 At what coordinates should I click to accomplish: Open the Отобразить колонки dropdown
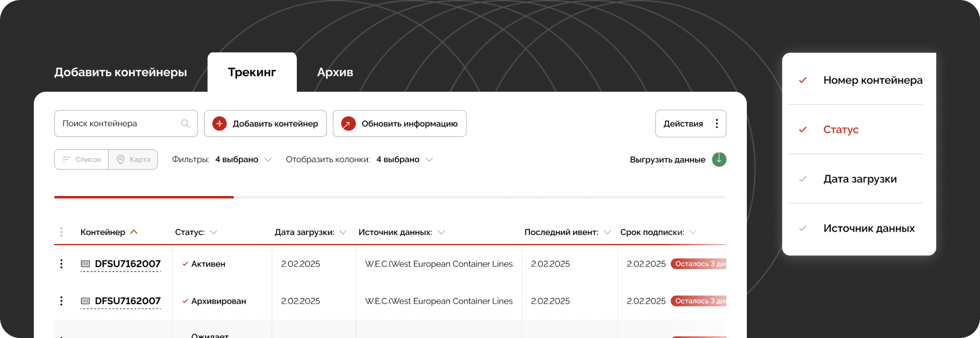(429, 159)
